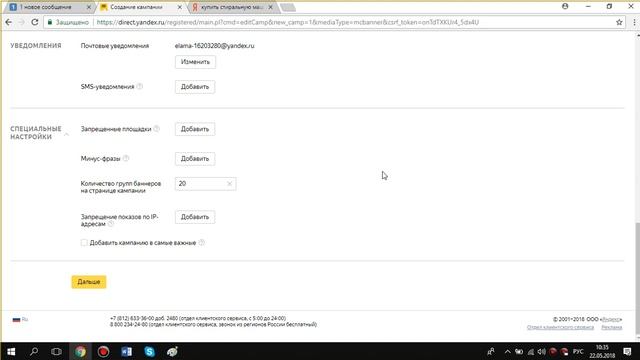This screenshot has height=360, width=640.
Task: Open help hint for Запрещенные площадки
Action: (x=157, y=129)
